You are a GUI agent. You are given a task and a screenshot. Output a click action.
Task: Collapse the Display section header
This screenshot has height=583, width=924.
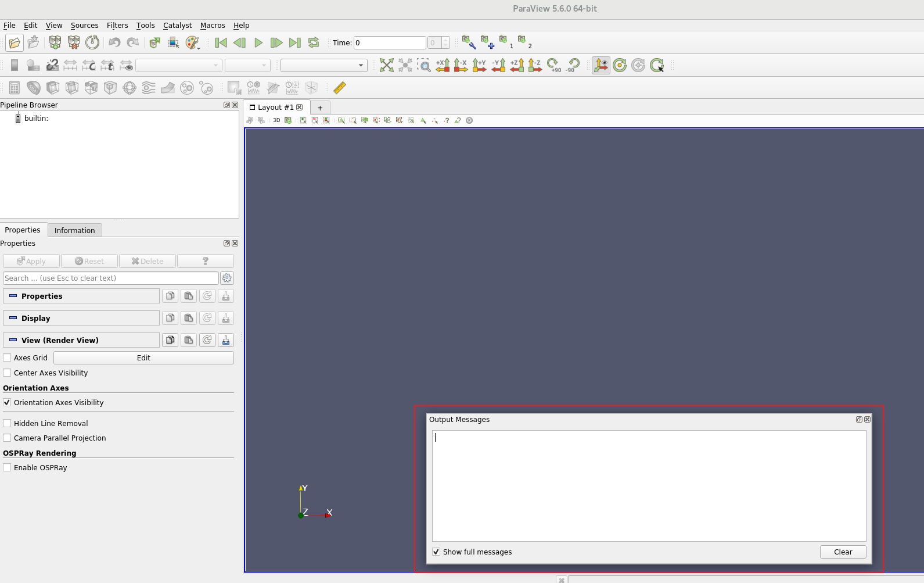(x=81, y=318)
